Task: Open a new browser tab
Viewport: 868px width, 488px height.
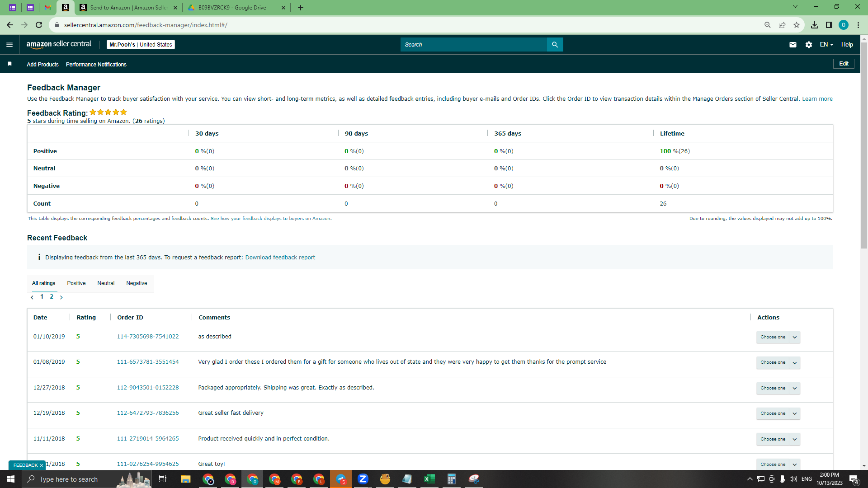Action: [x=301, y=8]
